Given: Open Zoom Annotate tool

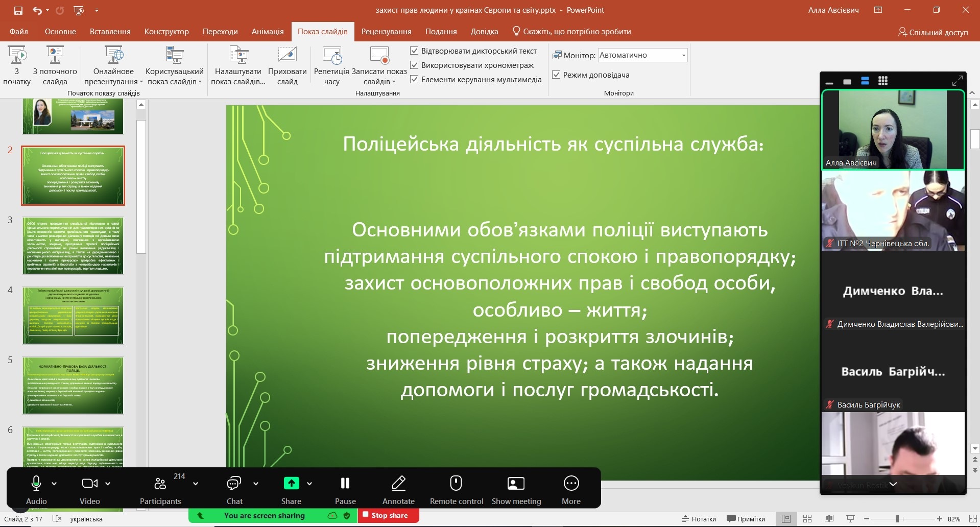Looking at the screenshot, I should (398, 489).
